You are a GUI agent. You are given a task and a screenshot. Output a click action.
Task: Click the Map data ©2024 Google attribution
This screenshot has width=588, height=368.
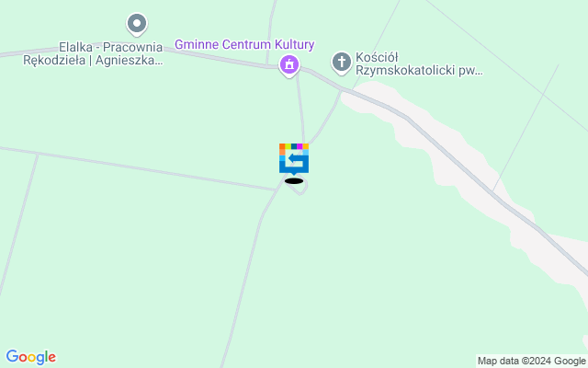tap(531, 362)
